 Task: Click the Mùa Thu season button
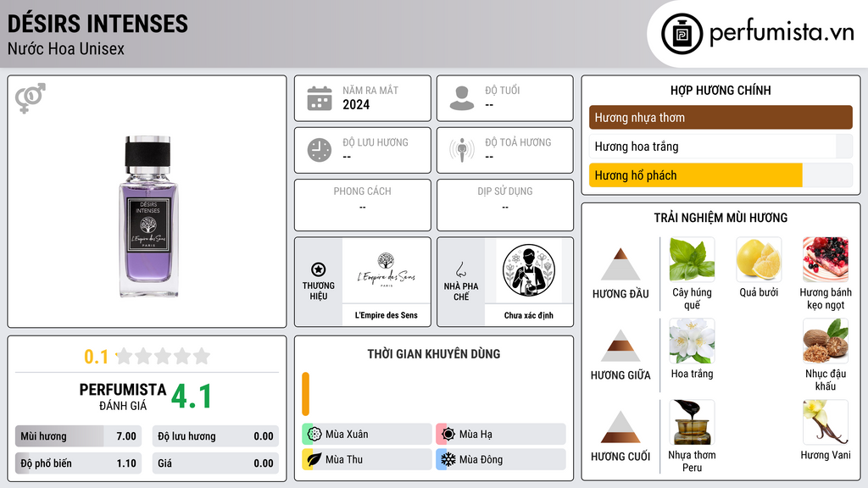coord(367,459)
